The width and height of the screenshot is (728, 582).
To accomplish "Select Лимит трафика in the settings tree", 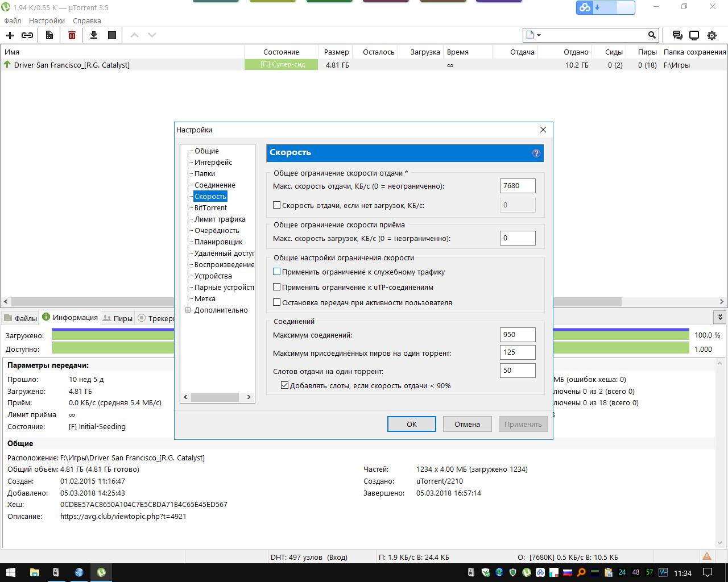I will 220,219.
